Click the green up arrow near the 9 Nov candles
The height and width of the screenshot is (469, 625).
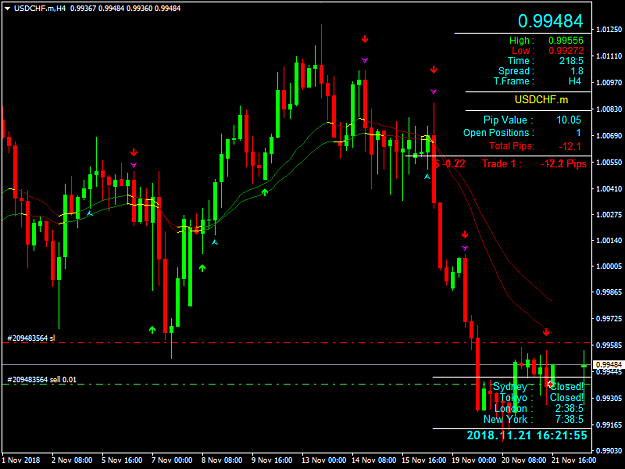[x=265, y=192]
